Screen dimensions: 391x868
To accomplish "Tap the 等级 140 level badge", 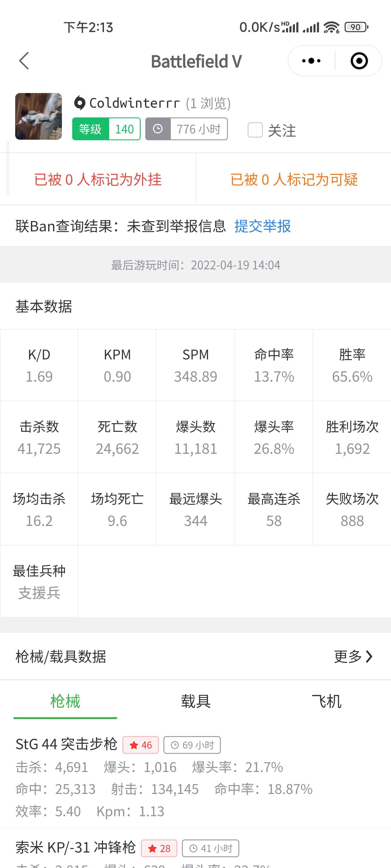I will (106, 129).
